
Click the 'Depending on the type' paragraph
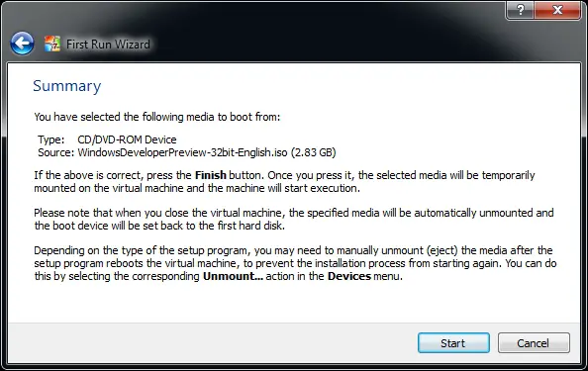[x=295, y=263]
